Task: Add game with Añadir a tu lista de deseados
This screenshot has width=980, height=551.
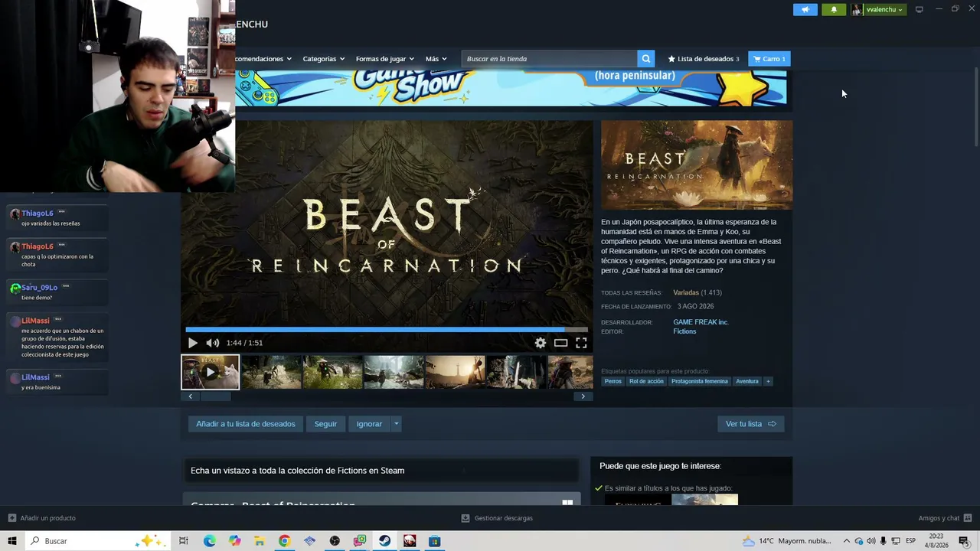Action: [245, 424]
